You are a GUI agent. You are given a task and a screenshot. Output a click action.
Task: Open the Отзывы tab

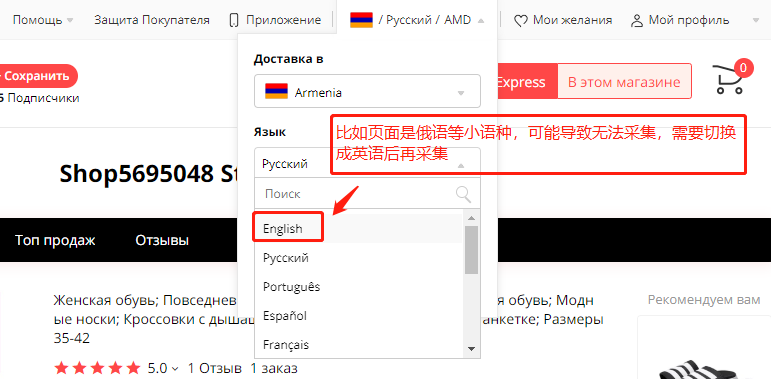point(162,240)
